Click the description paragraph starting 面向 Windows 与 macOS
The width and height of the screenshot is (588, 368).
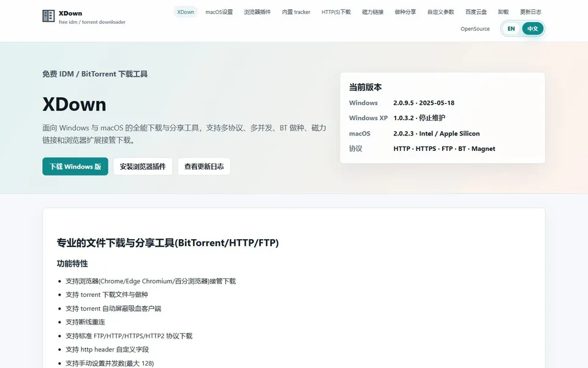click(184, 134)
